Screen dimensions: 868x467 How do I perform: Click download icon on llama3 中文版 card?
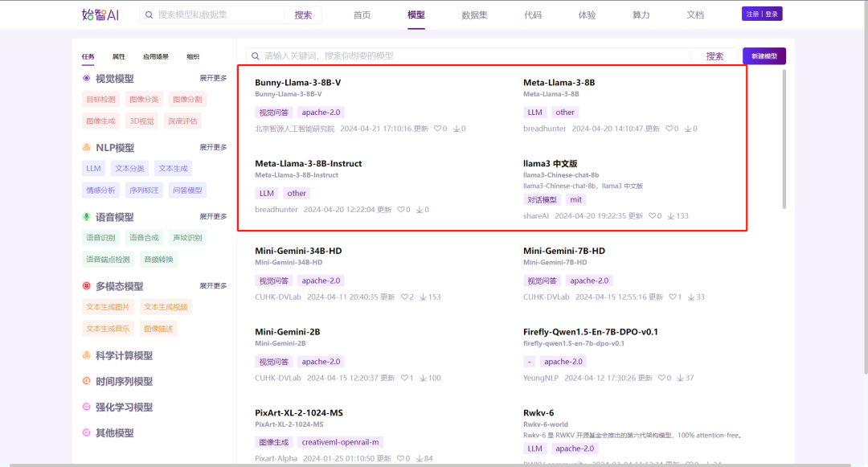coord(671,215)
